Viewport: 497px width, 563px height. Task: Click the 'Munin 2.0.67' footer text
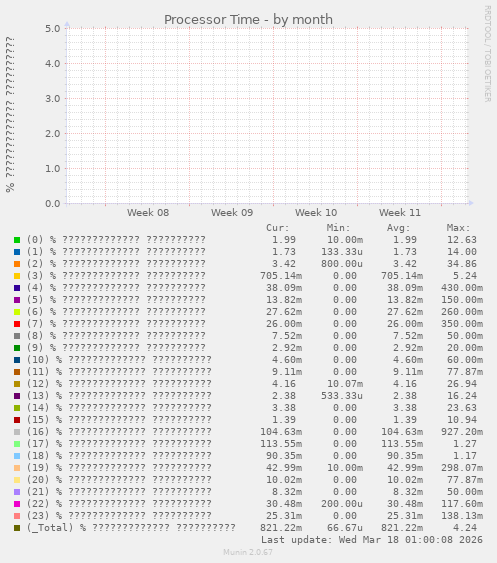[248, 552]
